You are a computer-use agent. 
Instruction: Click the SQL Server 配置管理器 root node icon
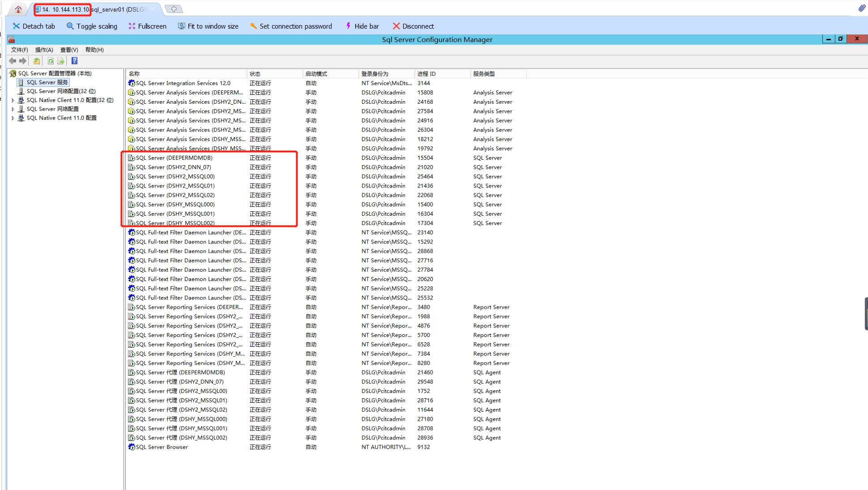coord(13,73)
